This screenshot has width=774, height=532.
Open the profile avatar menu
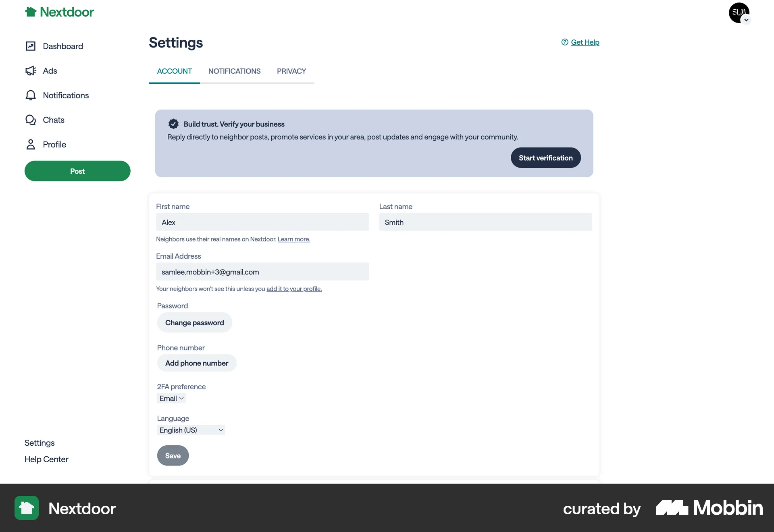pyautogui.click(x=739, y=12)
